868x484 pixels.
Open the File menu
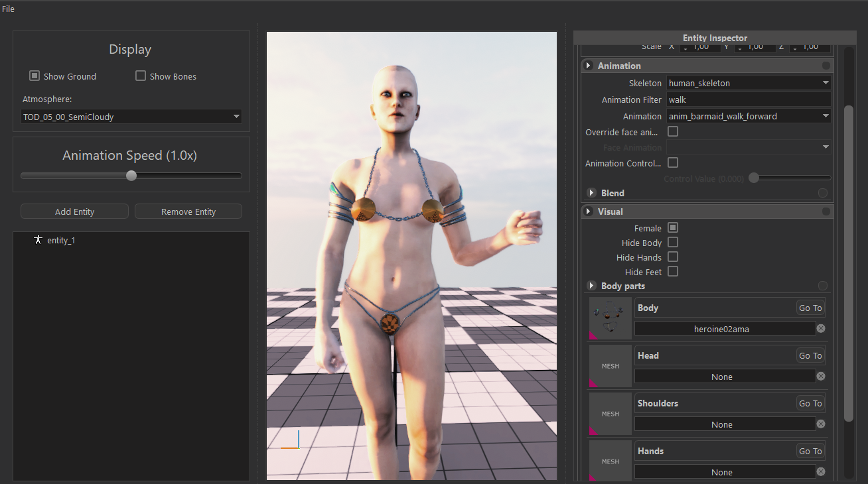coord(8,9)
